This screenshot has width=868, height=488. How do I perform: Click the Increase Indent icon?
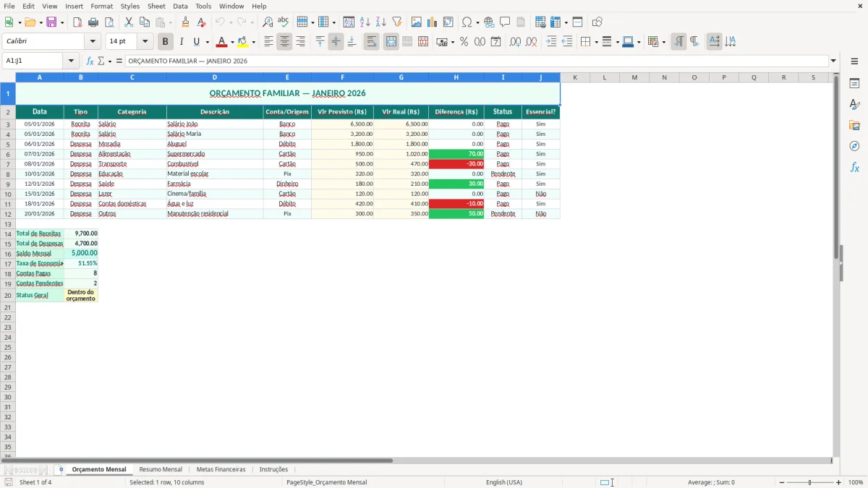(551, 42)
